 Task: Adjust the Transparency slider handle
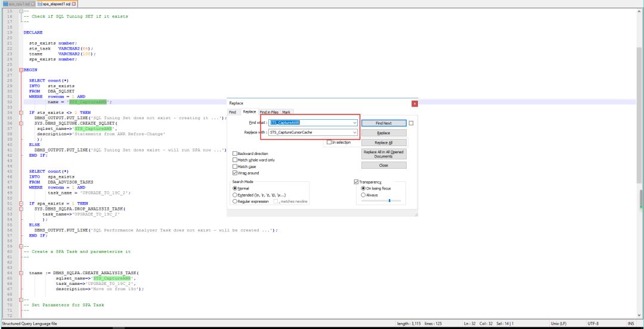[390, 201]
